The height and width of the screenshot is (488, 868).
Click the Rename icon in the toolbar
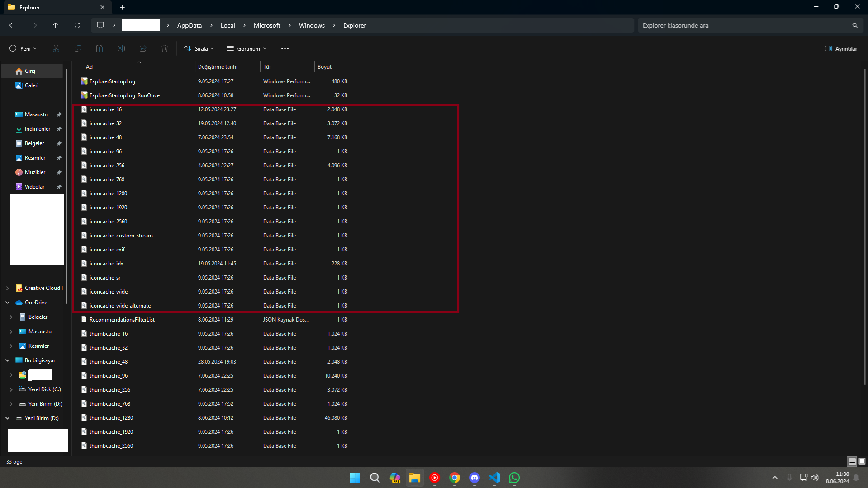[x=121, y=48]
